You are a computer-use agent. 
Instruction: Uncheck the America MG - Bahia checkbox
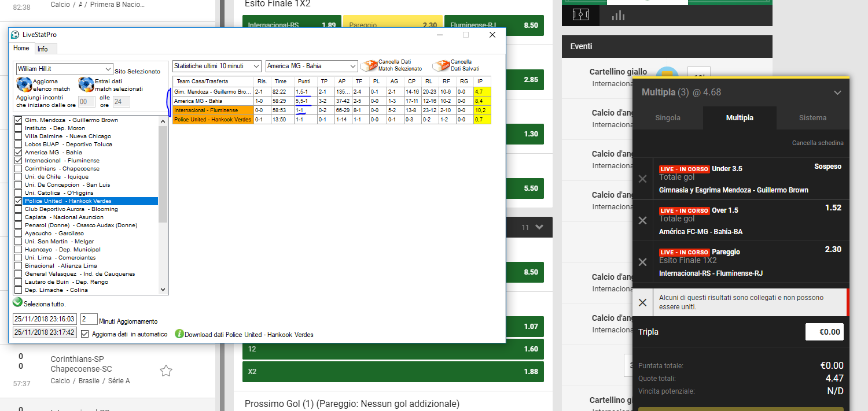tap(18, 153)
